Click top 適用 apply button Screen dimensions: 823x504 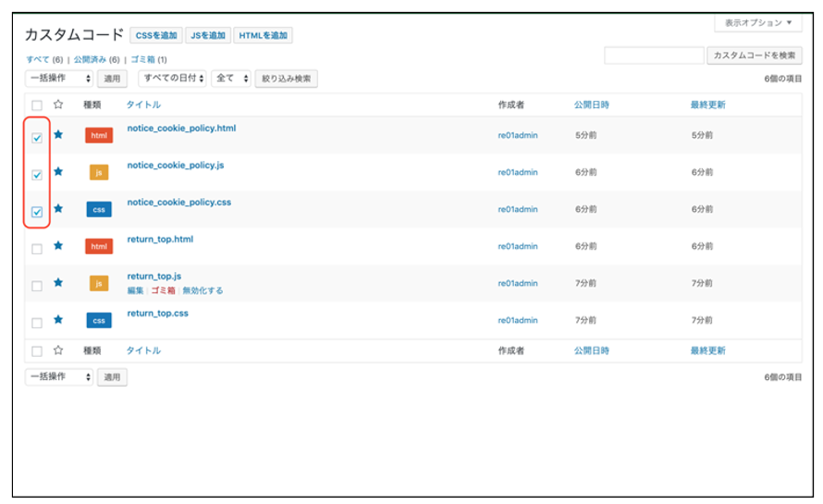tap(112, 79)
